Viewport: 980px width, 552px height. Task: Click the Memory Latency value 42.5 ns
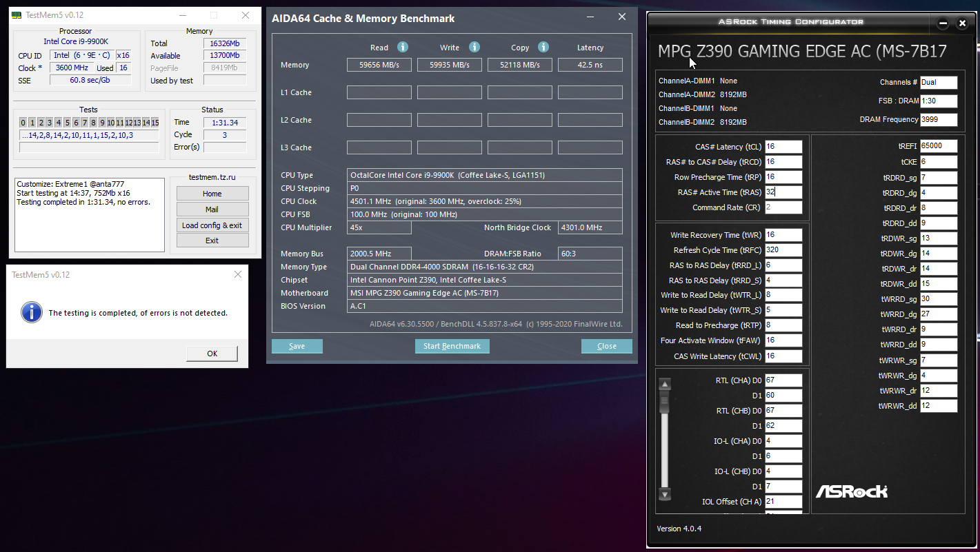click(x=590, y=65)
